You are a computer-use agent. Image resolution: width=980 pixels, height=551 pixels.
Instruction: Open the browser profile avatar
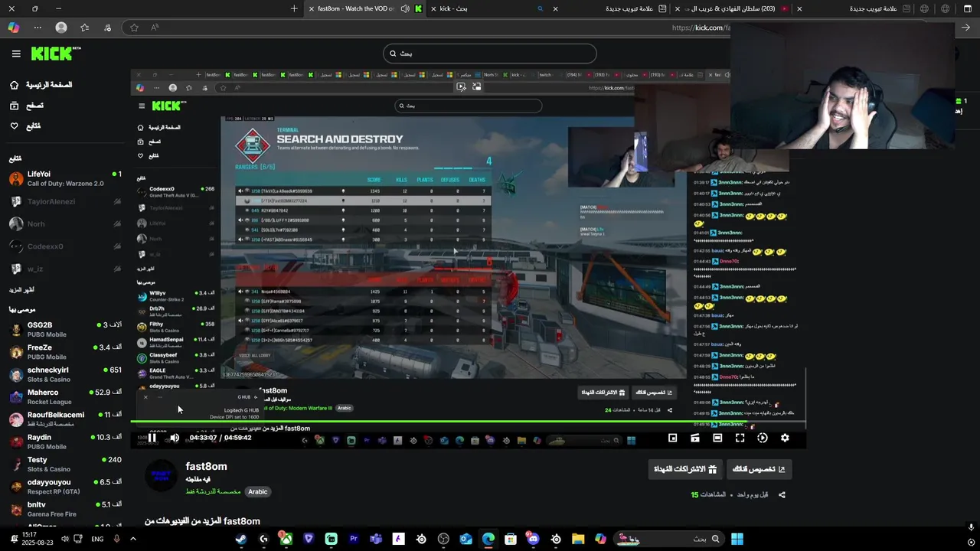pos(61,28)
